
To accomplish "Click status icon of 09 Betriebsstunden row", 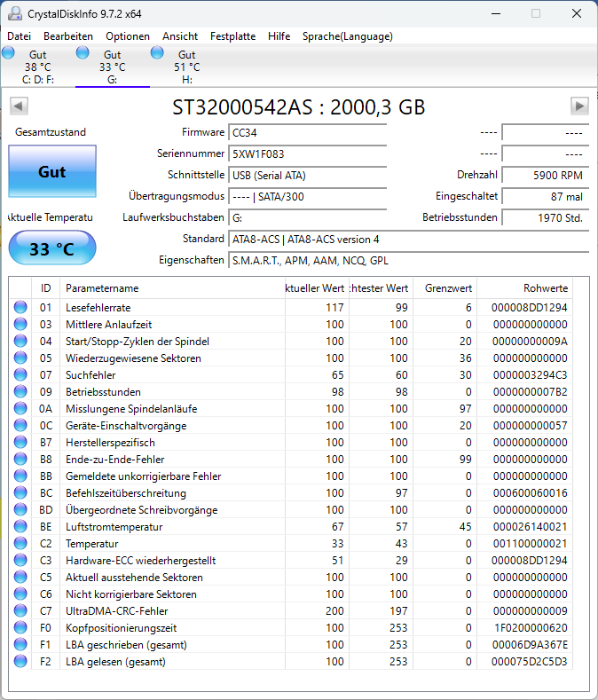I will 20,391.
